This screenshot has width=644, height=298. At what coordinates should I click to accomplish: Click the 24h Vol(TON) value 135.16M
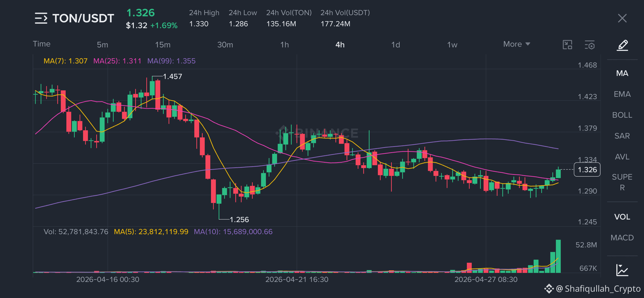point(281,24)
